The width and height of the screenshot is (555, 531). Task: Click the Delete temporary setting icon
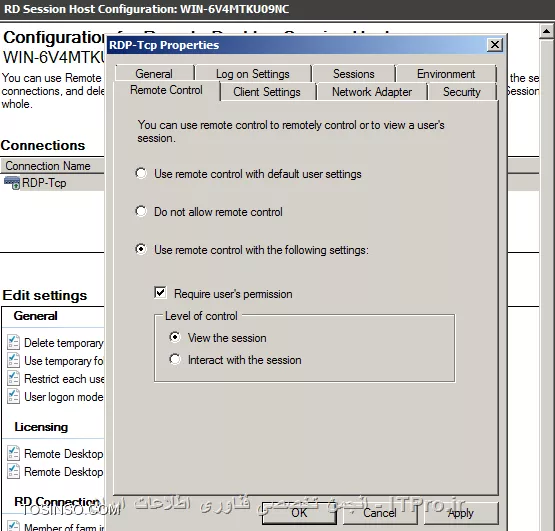[13, 342]
